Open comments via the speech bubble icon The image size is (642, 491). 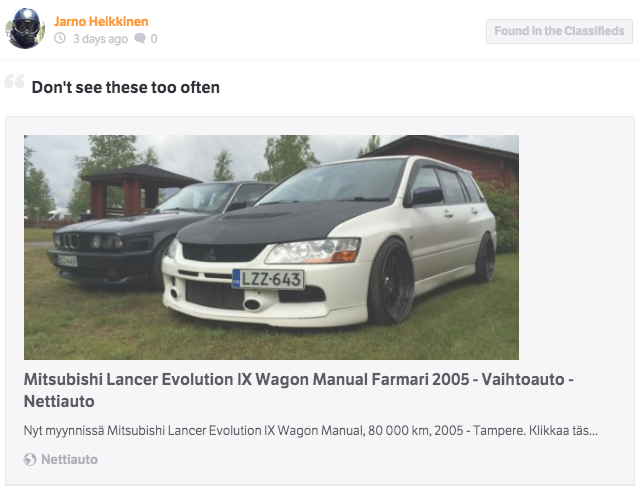tap(140, 38)
